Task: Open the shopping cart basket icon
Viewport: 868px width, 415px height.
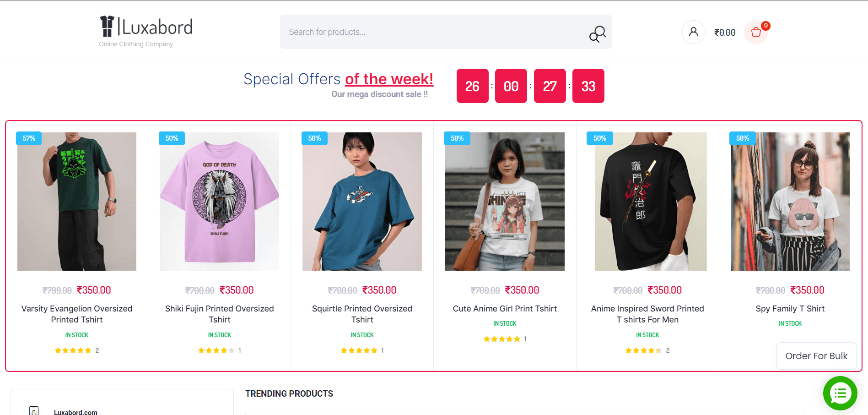Action: (756, 32)
